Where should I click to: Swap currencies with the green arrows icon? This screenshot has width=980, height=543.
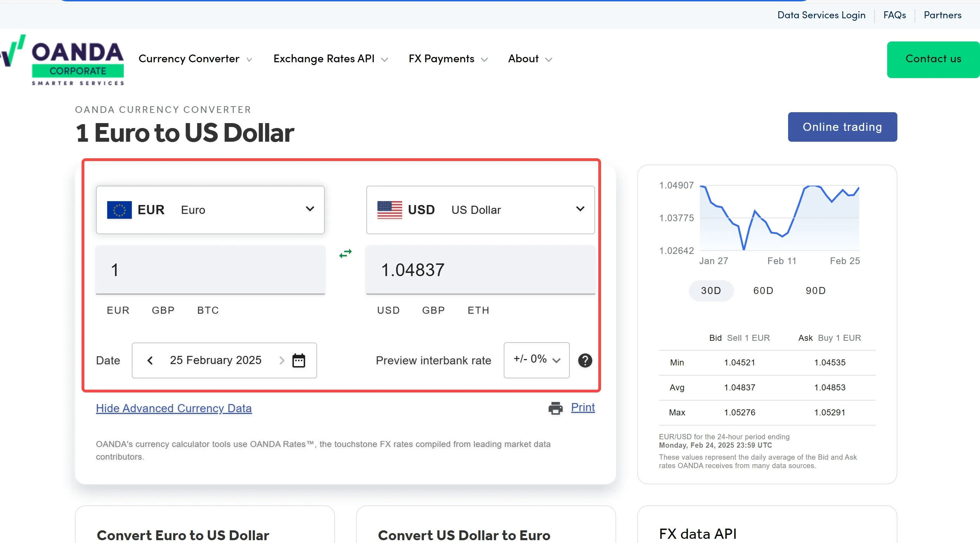tap(346, 254)
